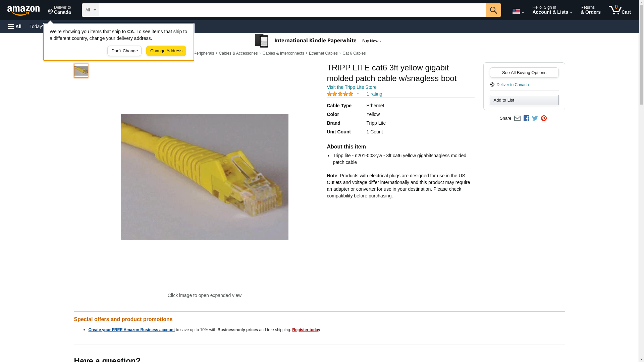Click the Change Address button
644x362 pixels.
pyautogui.click(x=166, y=51)
